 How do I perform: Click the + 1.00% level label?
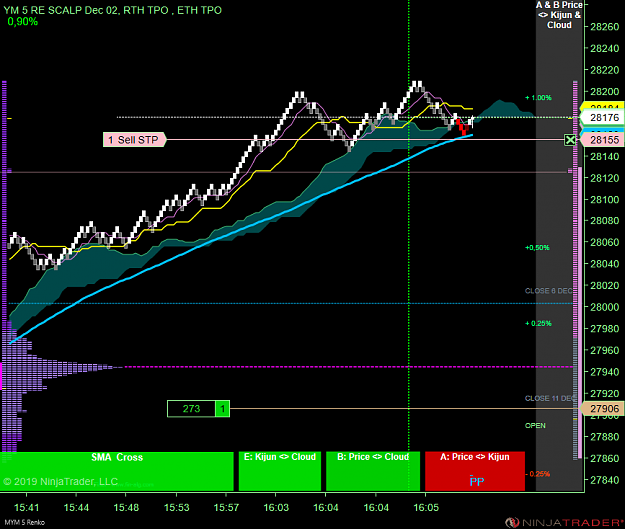pyautogui.click(x=539, y=98)
